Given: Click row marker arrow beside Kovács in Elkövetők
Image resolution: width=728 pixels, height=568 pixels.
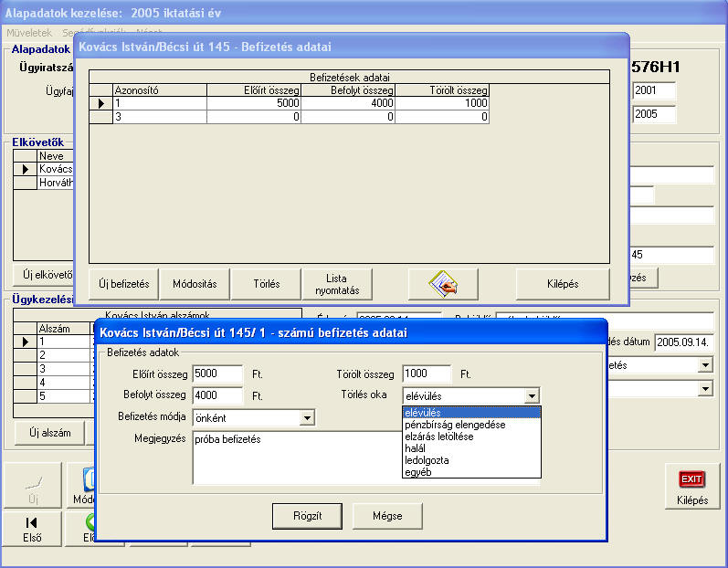Looking at the screenshot, I should (x=25, y=169).
